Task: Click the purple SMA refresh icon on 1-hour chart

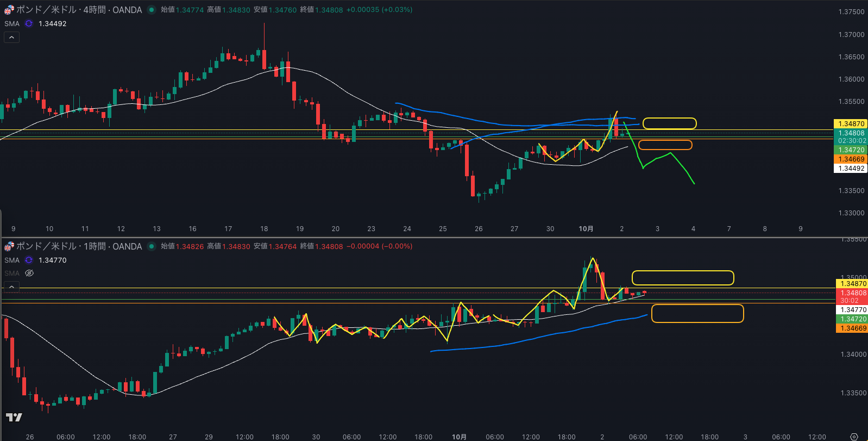Action: pyautogui.click(x=29, y=260)
